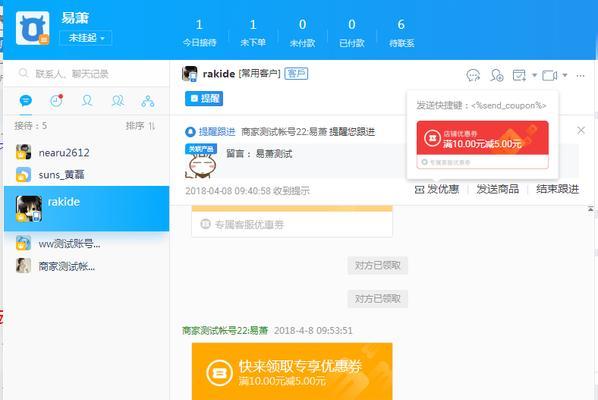This screenshot has height=400, width=598.
Task: Open the last 商家测试帐 conversation in list
Action: 87,266
